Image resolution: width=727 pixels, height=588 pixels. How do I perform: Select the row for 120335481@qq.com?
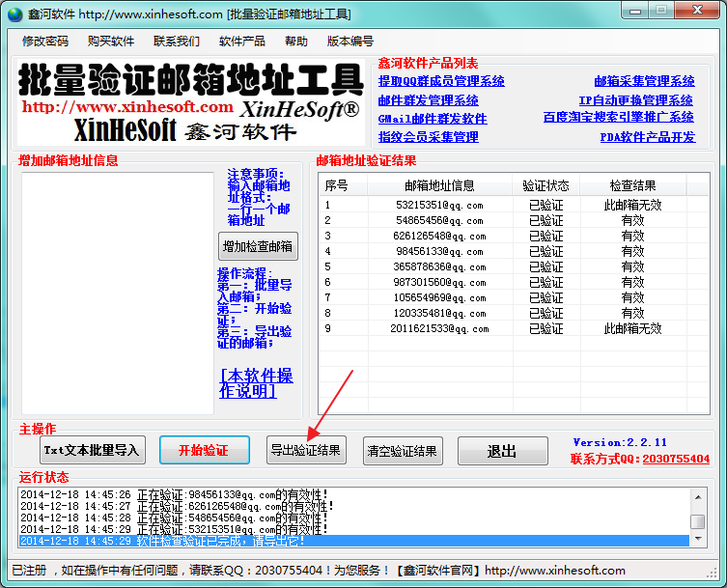(x=514, y=313)
